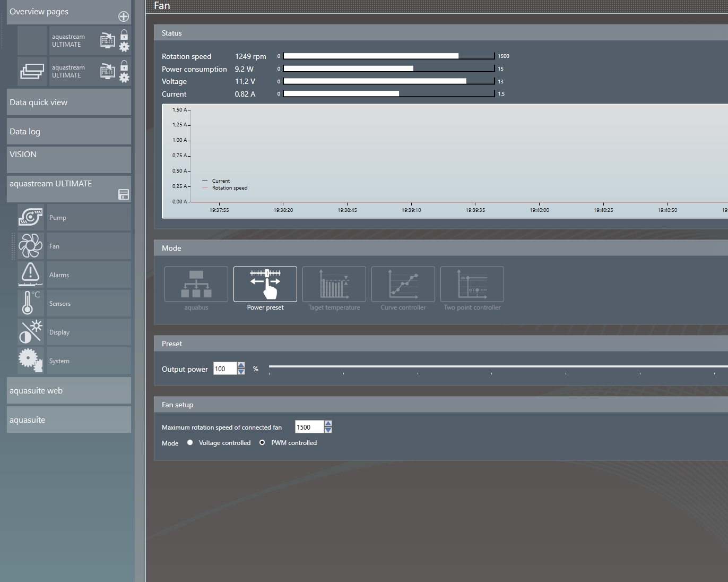Click the Output power value field
This screenshot has width=728, height=582.
coord(225,369)
